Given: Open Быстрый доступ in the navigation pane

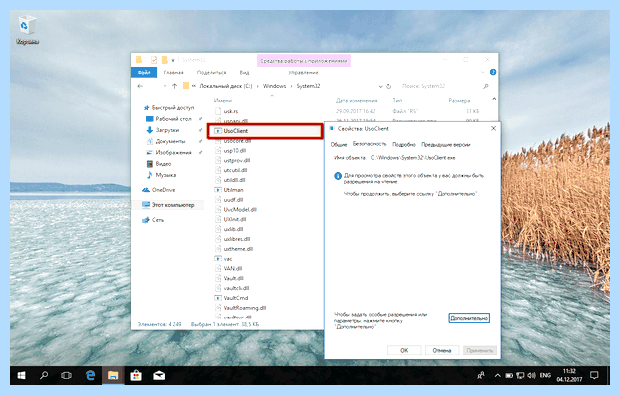Looking at the screenshot, I should (169, 108).
